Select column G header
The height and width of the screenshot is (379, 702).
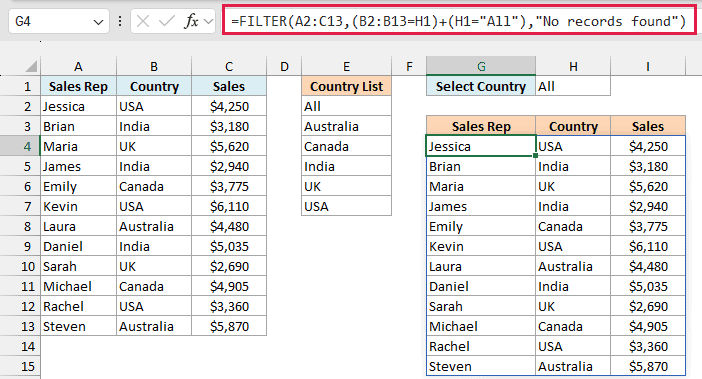tap(481, 67)
